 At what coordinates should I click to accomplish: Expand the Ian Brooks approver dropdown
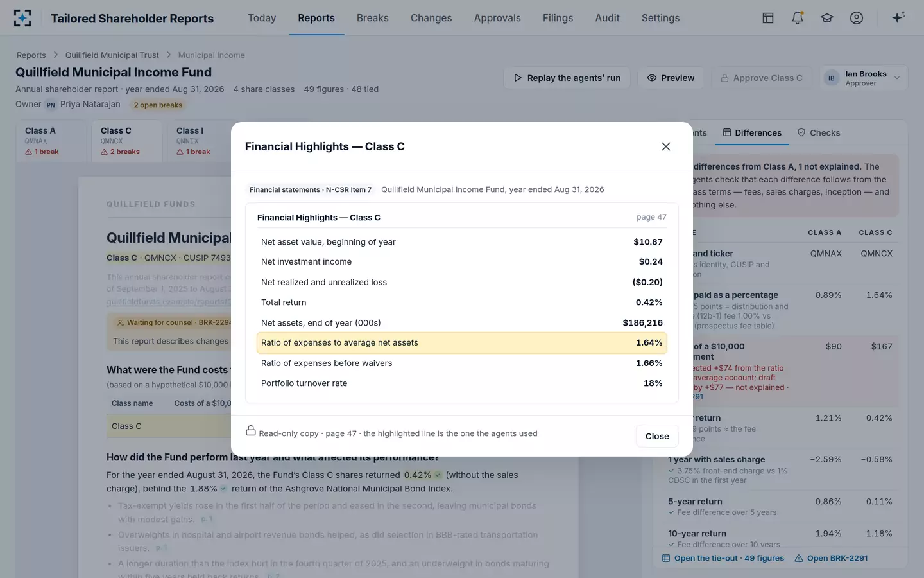(x=864, y=78)
